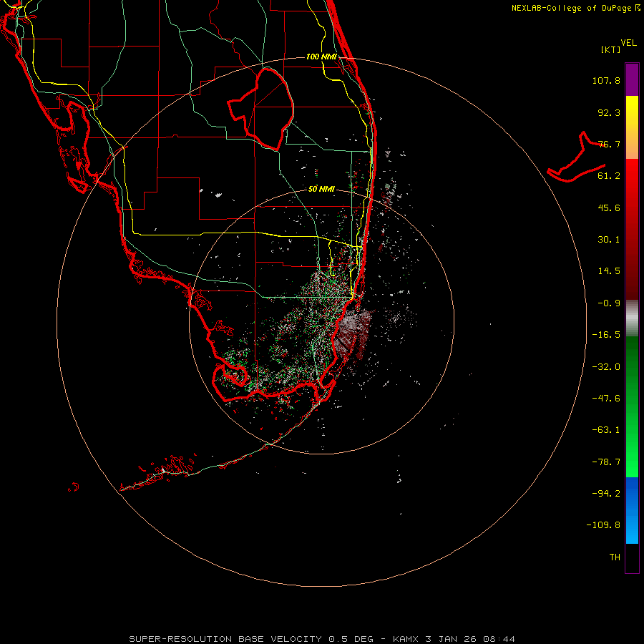The width and height of the screenshot is (644, 644).
Task: Click the 14.5 legend value
Action: tap(609, 271)
